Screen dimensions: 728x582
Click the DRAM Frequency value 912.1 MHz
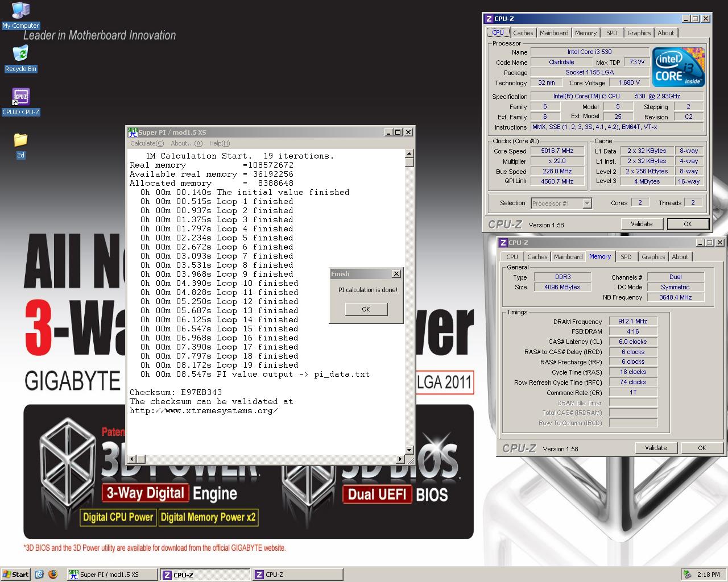[x=633, y=321]
